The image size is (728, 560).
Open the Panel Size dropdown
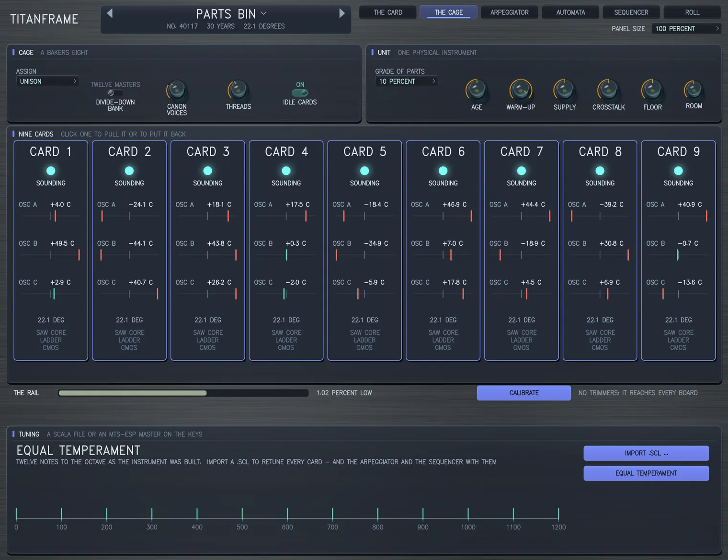[x=686, y=29]
